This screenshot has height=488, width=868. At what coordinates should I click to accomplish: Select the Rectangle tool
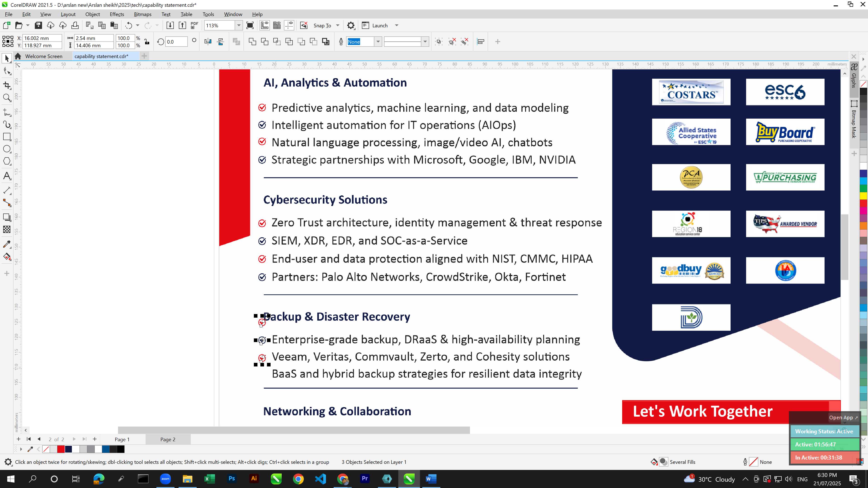tap(7, 136)
